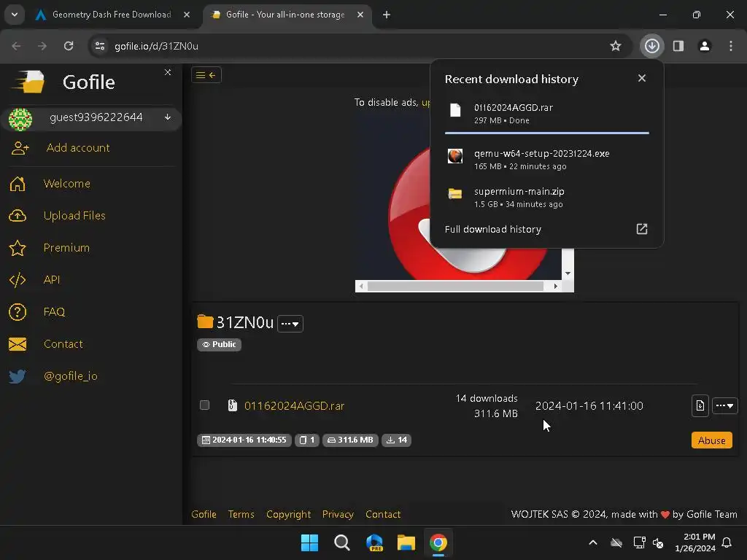This screenshot has width=747, height=560.
Task: Open guest9396222644 account dropdown
Action: tap(90, 117)
